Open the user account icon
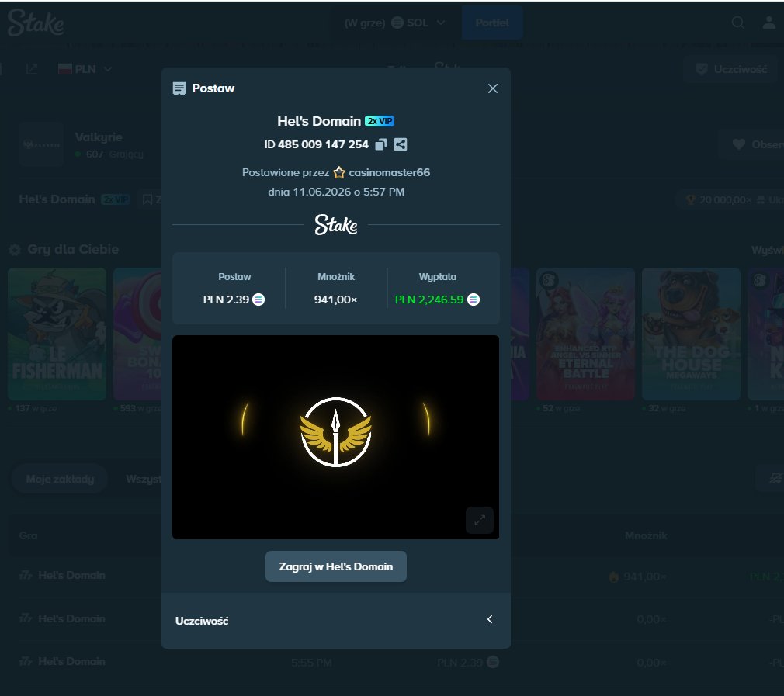784x696 pixels. coord(769,23)
